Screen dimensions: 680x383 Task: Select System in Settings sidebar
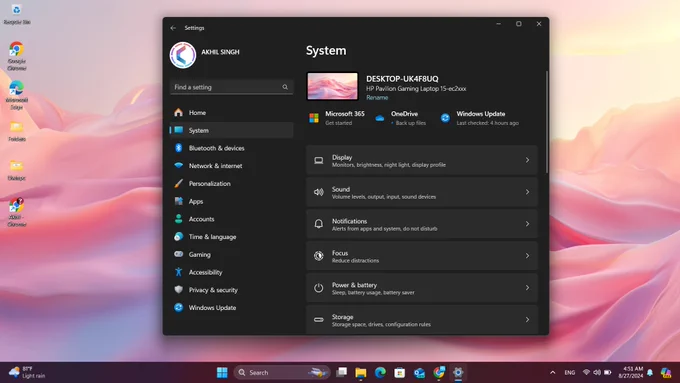tap(232, 130)
